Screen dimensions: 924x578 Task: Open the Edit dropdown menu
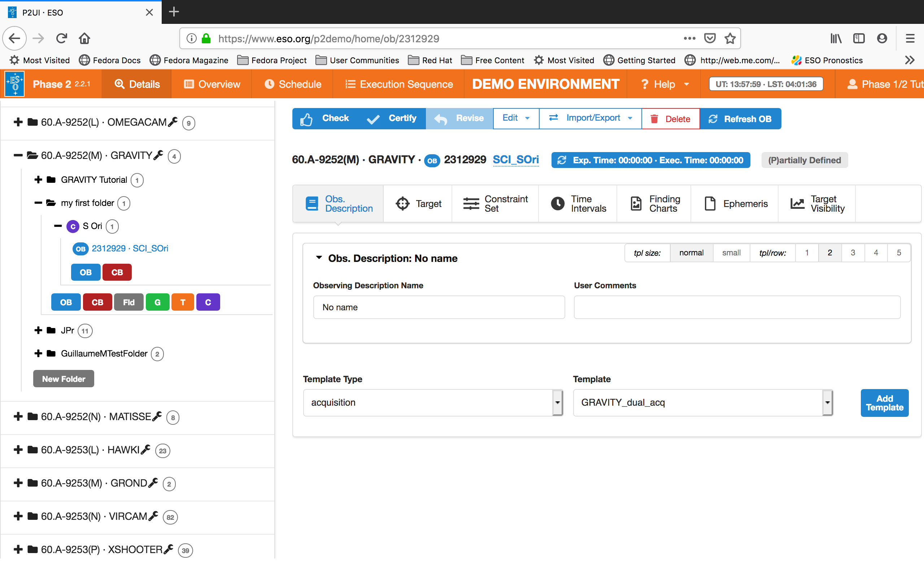[516, 118]
